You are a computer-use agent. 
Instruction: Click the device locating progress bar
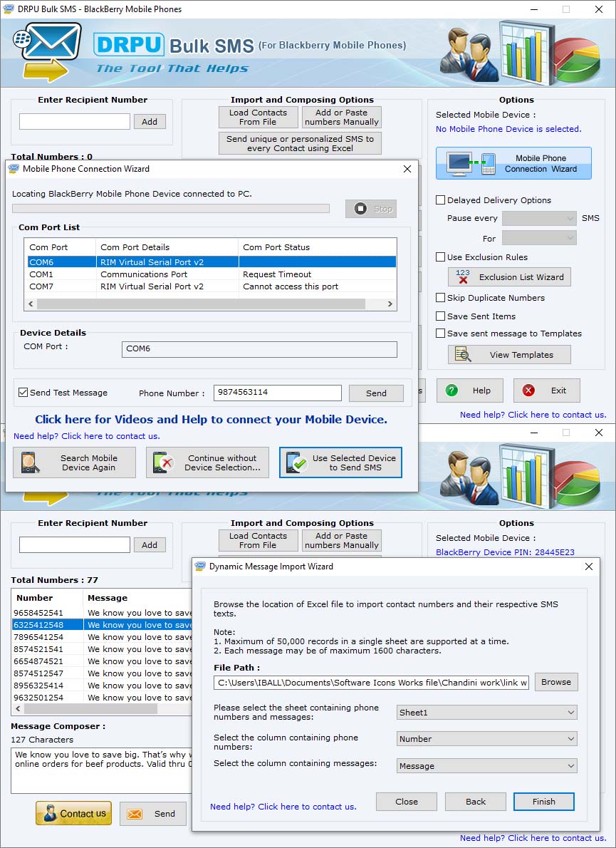(171, 208)
